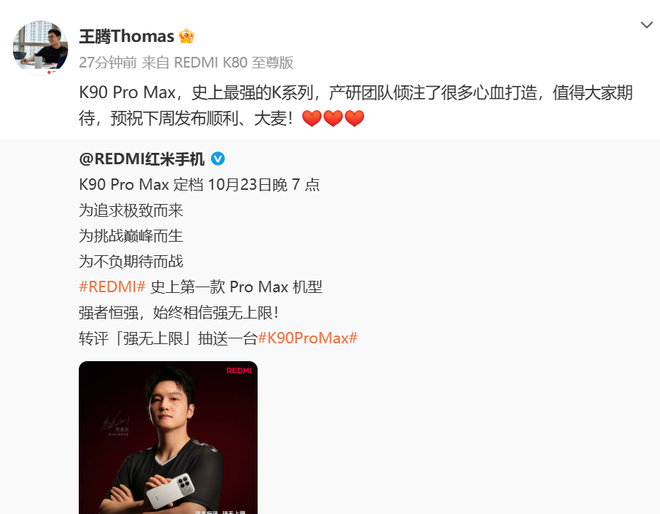Click the last red heart emoji
Image resolution: width=660 pixels, height=514 pixels.
(x=354, y=118)
